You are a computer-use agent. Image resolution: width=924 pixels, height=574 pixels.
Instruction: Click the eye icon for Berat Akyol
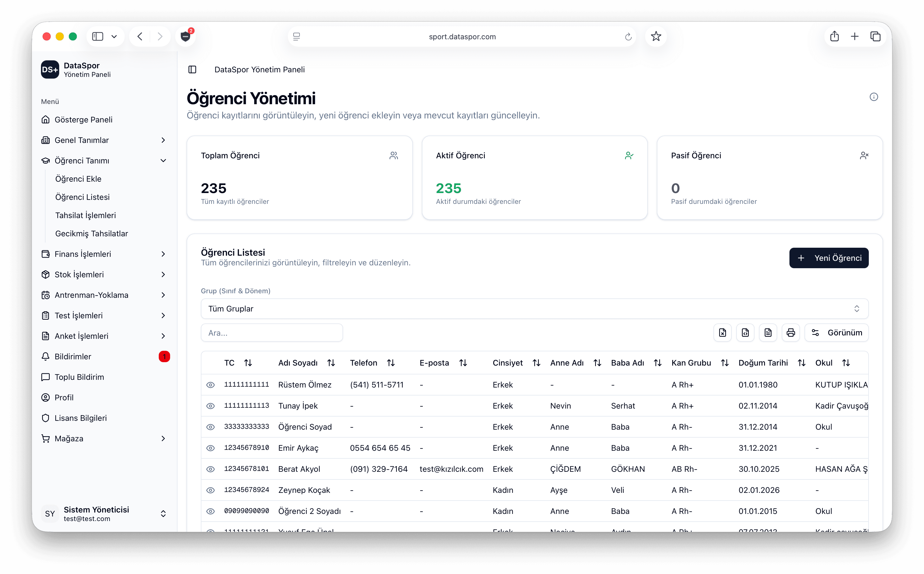(211, 469)
